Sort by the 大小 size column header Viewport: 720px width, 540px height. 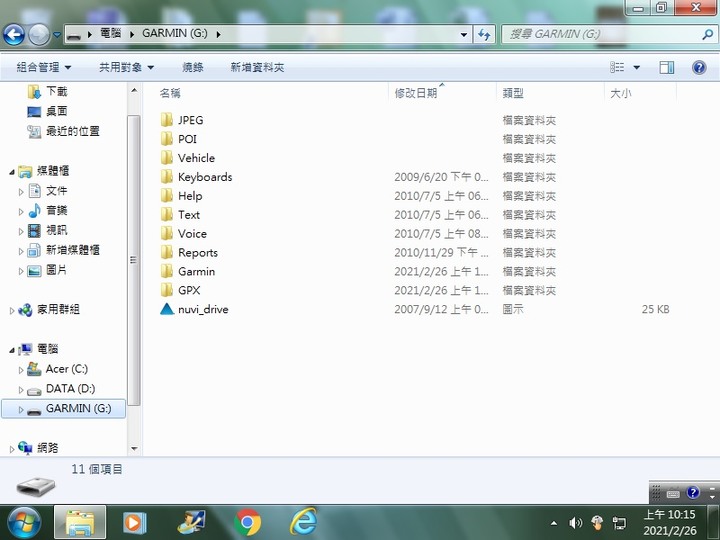pyautogui.click(x=640, y=93)
